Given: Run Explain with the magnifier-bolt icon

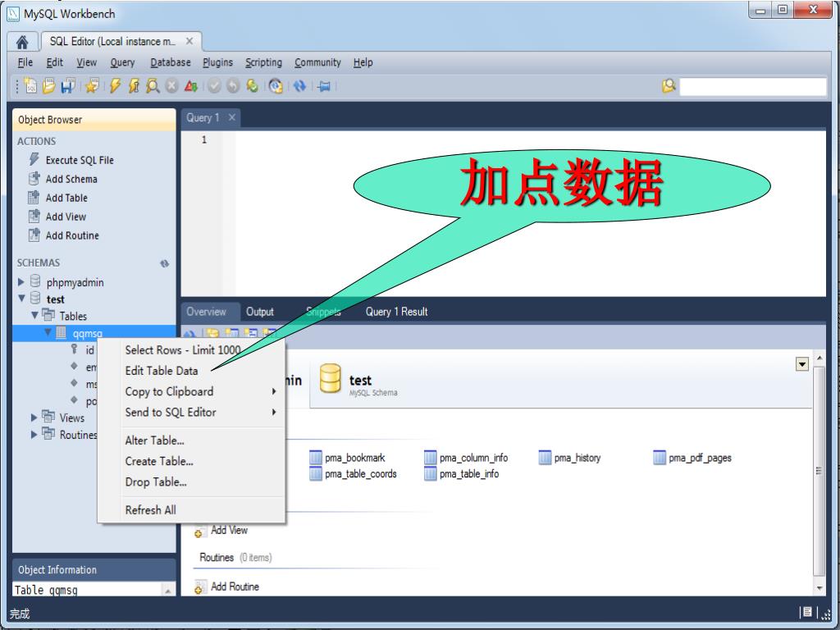Looking at the screenshot, I should pos(153,85).
